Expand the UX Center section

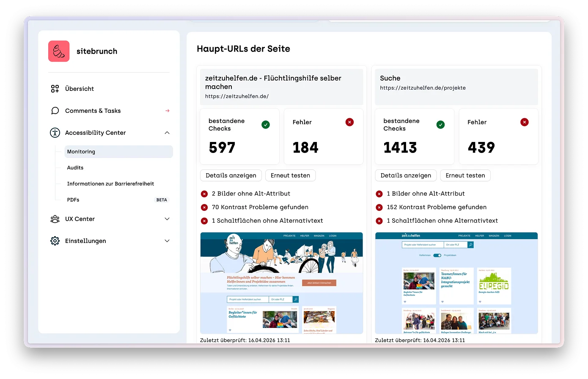click(168, 219)
